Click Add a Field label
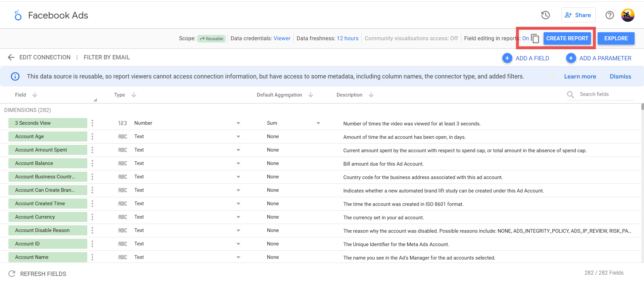 click(x=533, y=58)
